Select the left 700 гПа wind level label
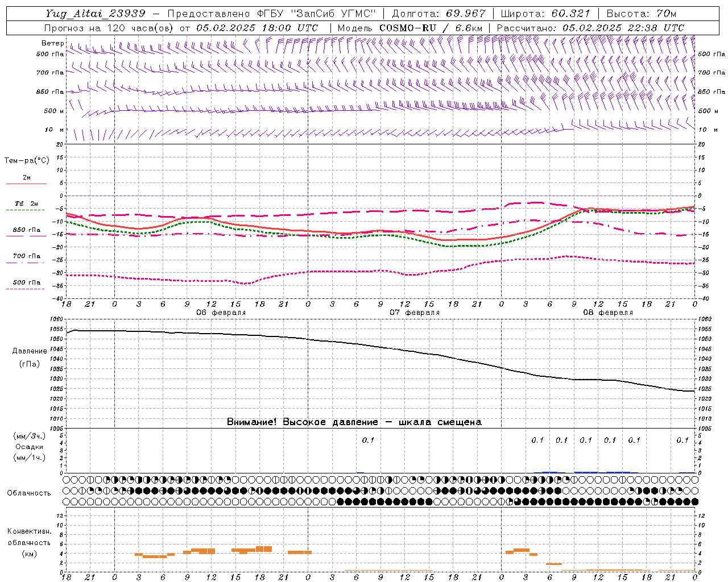This screenshot has width=728, height=582. click(x=50, y=73)
